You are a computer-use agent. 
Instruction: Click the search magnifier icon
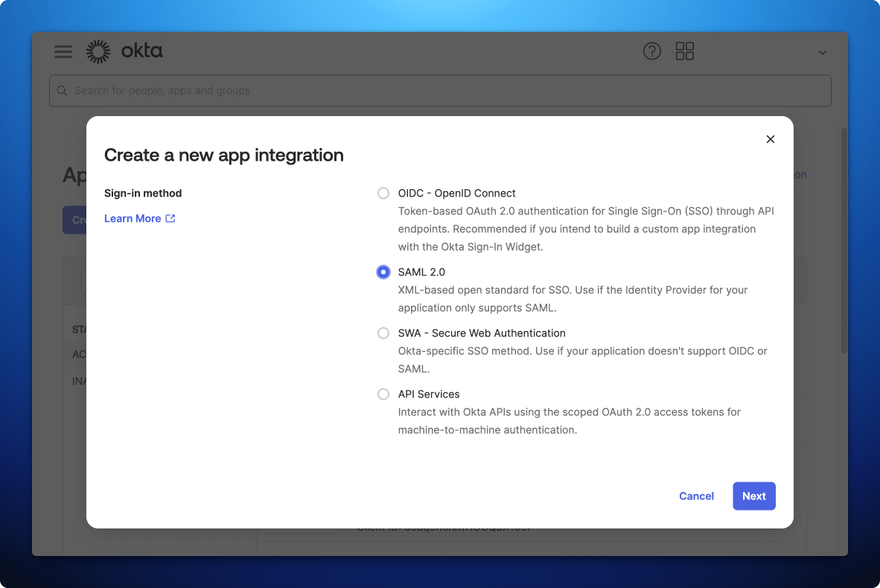[62, 90]
